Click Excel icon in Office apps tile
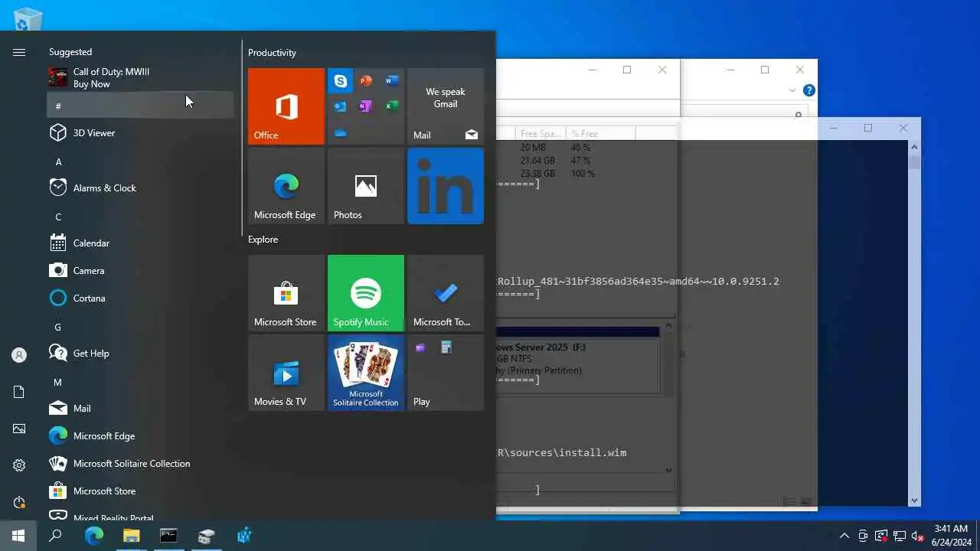The image size is (980, 551). (x=392, y=106)
